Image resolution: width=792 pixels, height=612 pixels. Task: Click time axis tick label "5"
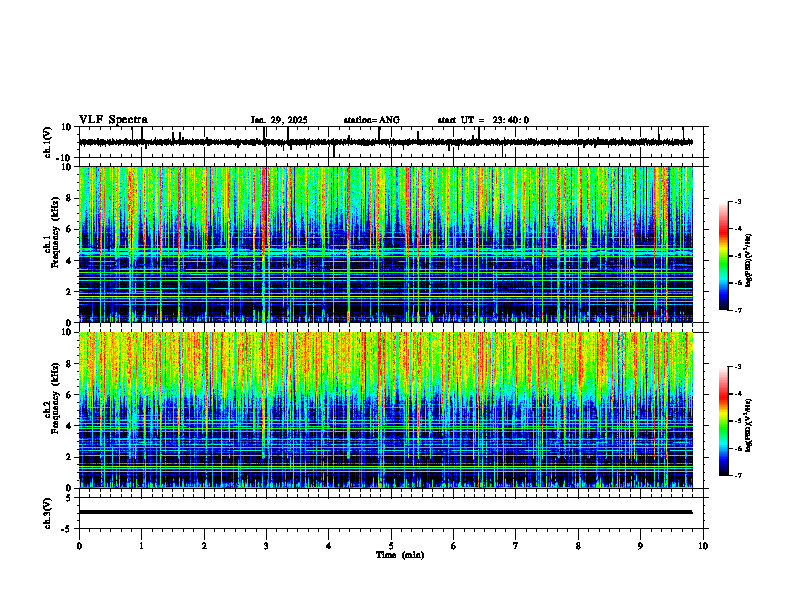click(x=391, y=546)
